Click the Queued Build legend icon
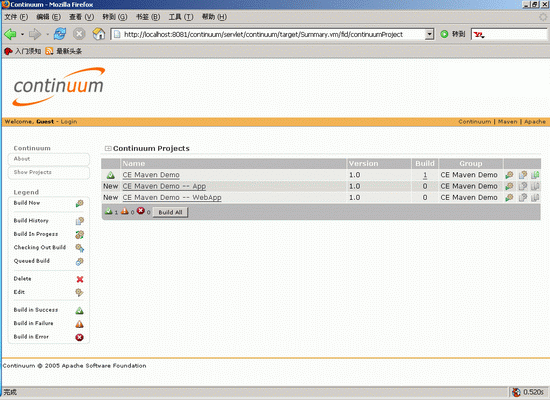 click(80, 261)
